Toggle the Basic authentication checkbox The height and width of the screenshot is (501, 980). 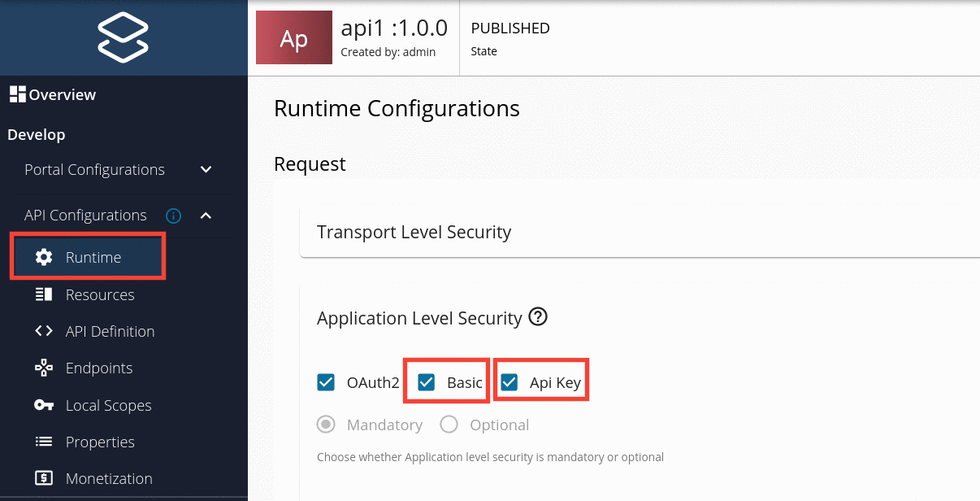[427, 382]
